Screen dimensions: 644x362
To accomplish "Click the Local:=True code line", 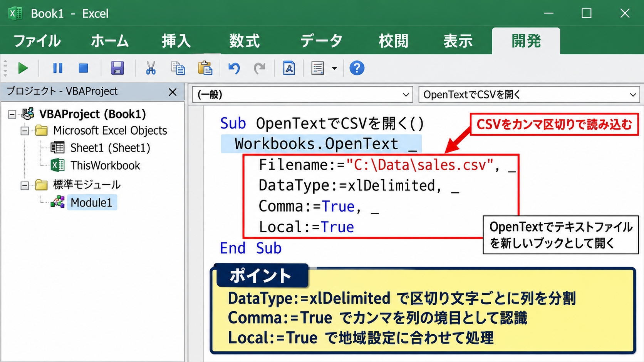I will (306, 227).
